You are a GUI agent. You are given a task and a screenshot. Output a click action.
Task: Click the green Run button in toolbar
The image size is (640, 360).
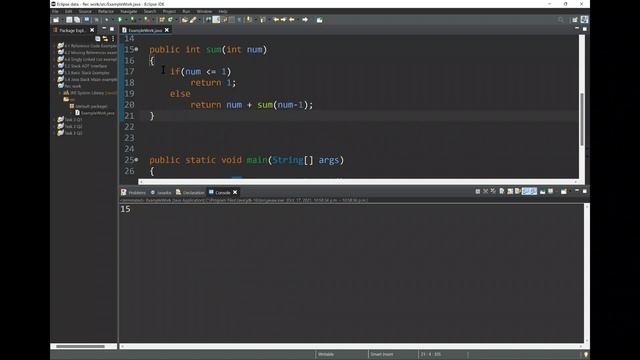point(120,20)
